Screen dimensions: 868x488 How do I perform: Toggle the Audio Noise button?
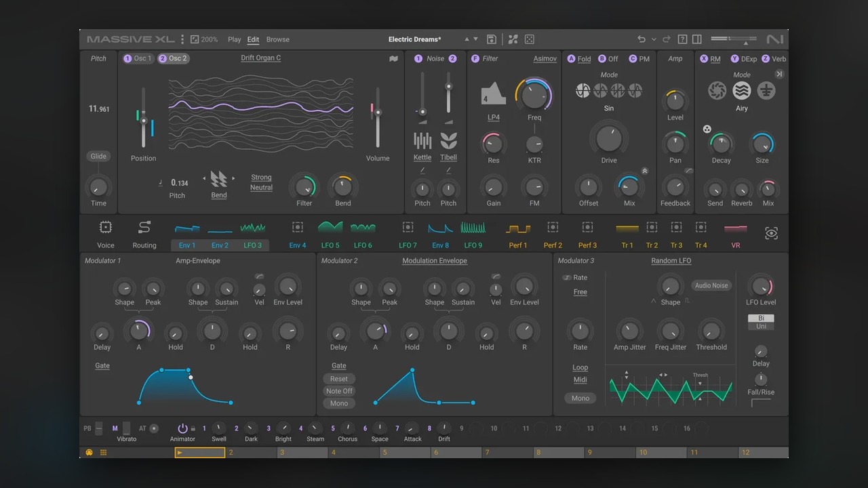coord(711,285)
